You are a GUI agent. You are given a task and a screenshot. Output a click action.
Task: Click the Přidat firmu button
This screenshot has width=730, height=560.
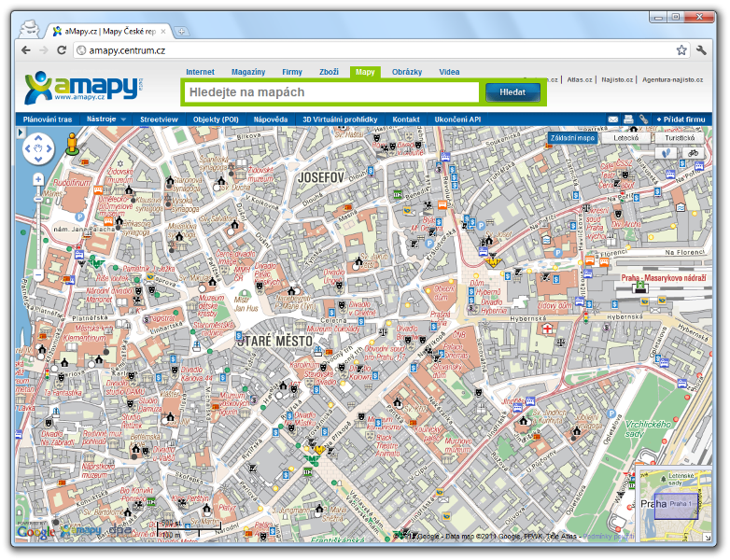[681, 119]
